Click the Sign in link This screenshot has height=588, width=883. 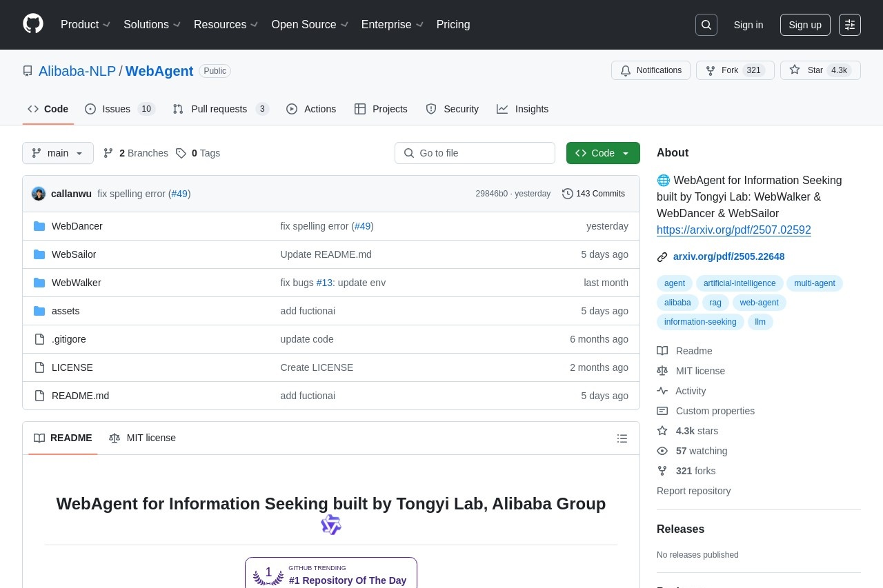(x=748, y=25)
